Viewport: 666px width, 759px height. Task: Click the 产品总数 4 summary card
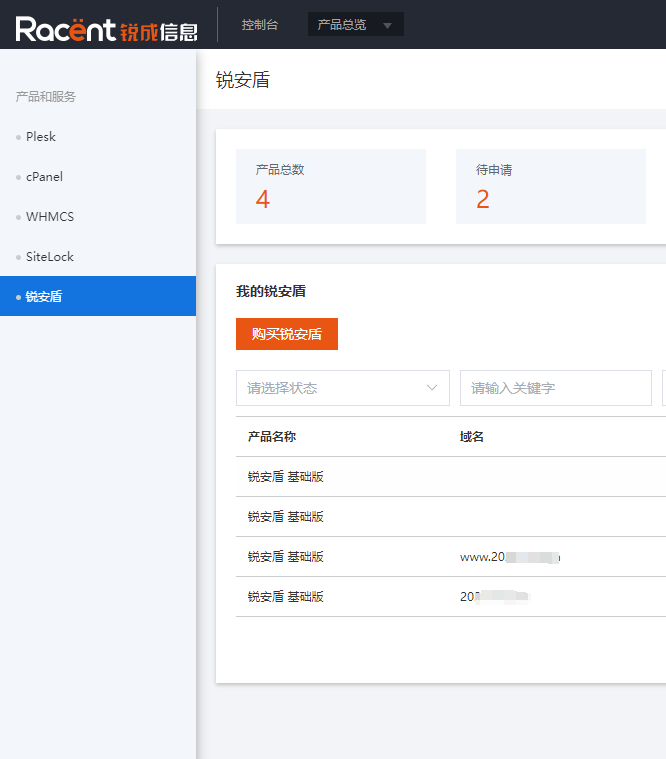(x=331, y=186)
